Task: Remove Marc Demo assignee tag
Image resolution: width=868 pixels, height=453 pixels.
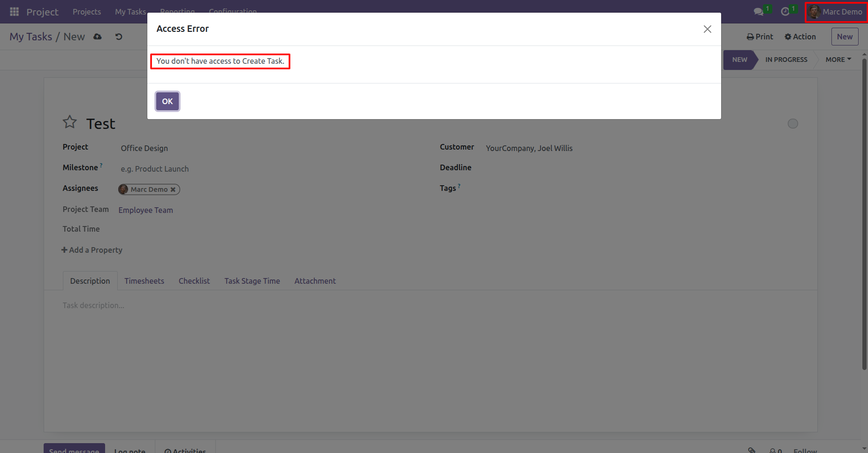Action: tap(173, 189)
